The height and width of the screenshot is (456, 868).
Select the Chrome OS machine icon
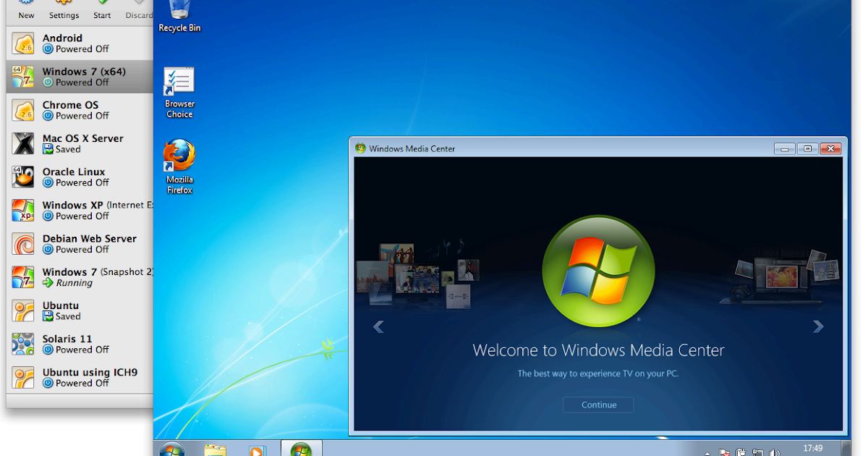pyautogui.click(x=23, y=110)
